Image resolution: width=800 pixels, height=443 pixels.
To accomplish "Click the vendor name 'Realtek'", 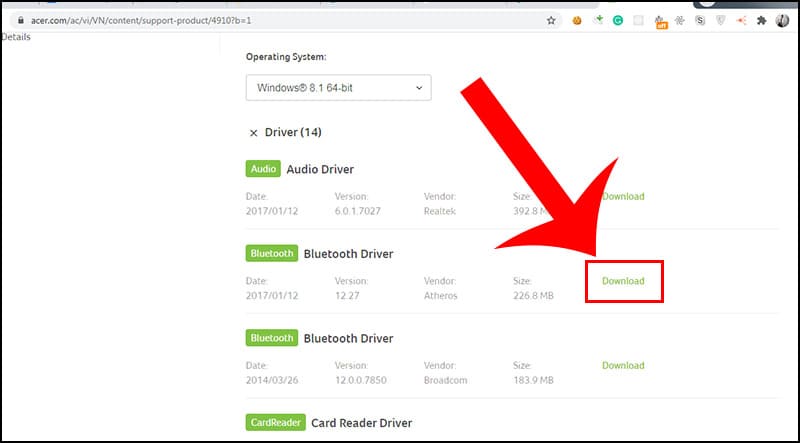I will (x=440, y=211).
